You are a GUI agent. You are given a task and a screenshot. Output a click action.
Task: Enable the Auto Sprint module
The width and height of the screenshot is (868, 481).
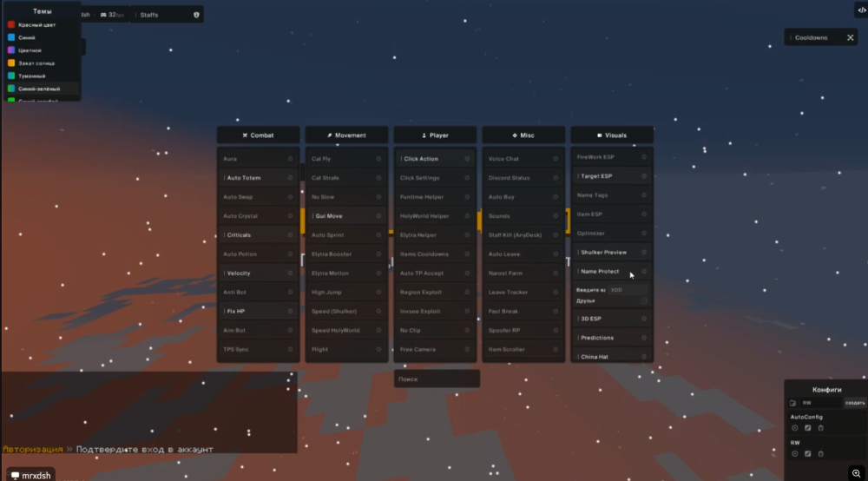(x=346, y=235)
